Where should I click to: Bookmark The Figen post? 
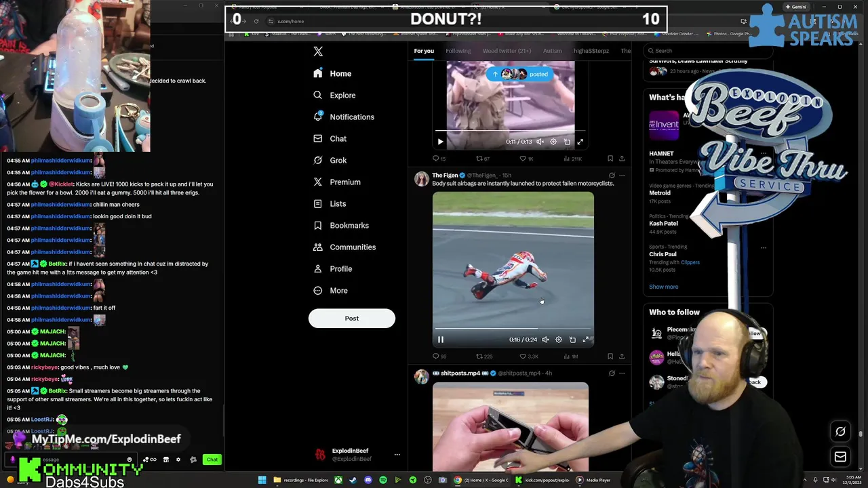click(610, 357)
